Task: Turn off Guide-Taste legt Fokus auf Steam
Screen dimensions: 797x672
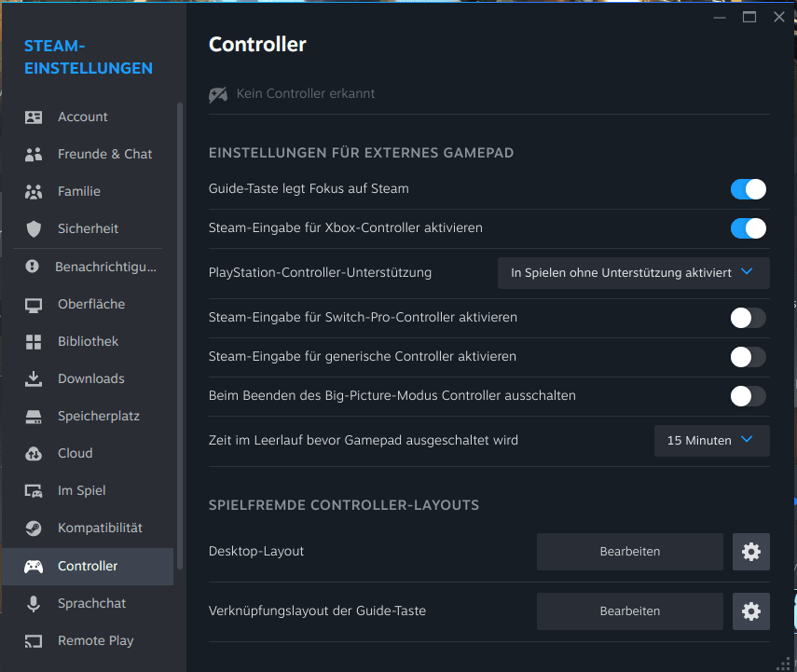Action: click(749, 189)
